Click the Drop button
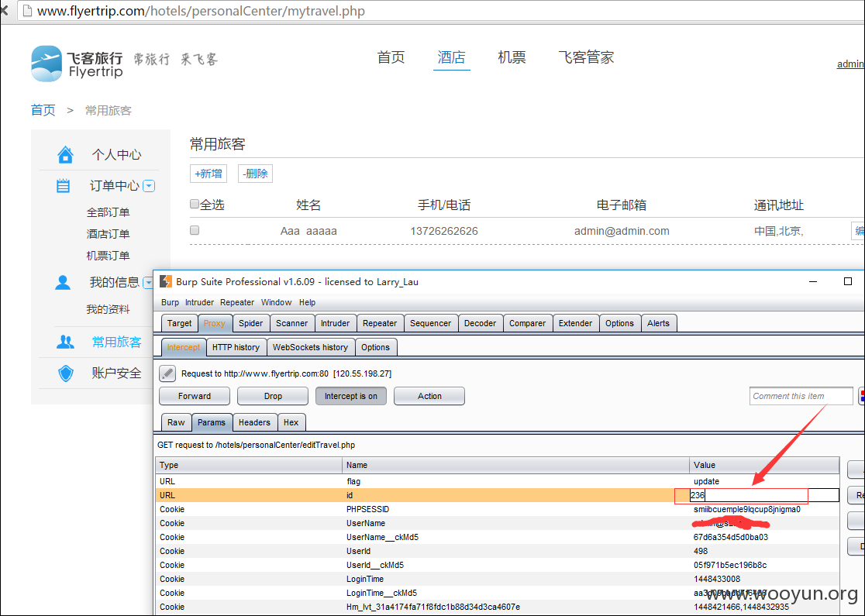The height and width of the screenshot is (616, 865). pyautogui.click(x=273, y=396)
